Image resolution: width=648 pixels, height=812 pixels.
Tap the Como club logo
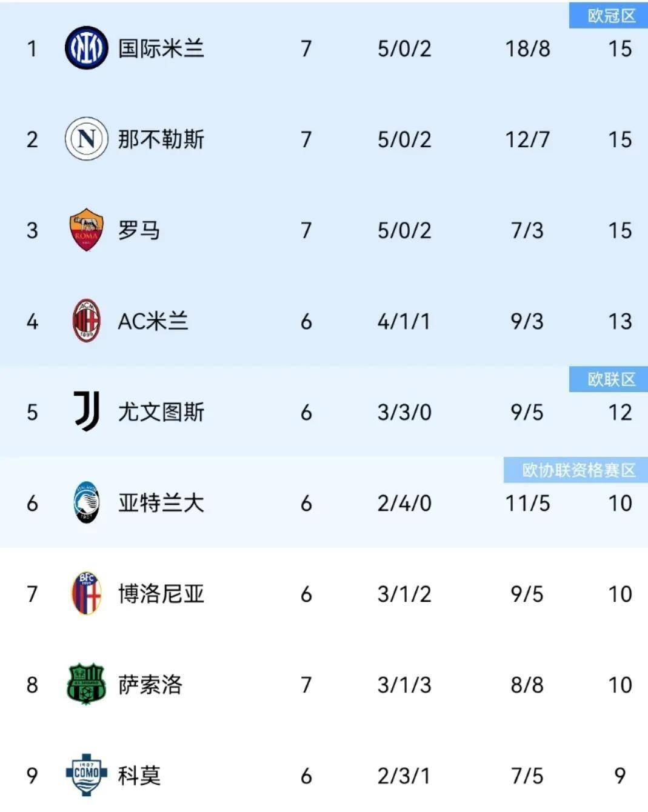point(86,774)
